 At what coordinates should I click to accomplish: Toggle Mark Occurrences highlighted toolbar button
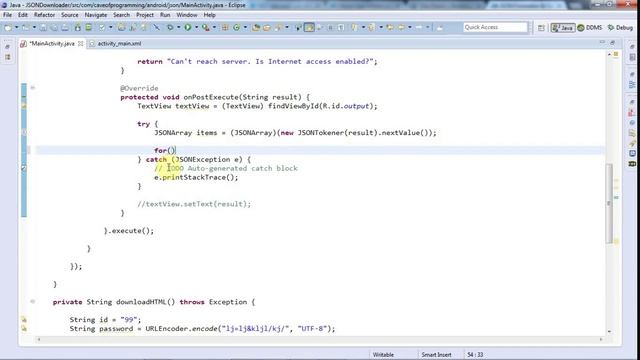tap(309, 27)
